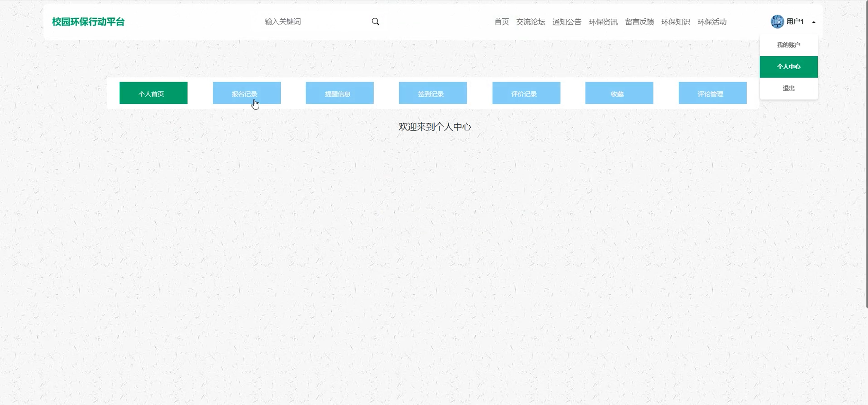Click the 校园环保行动平台 site logo
Viewport: 868px width, 405px height.
pyautogui.click(x=88, y=22)
